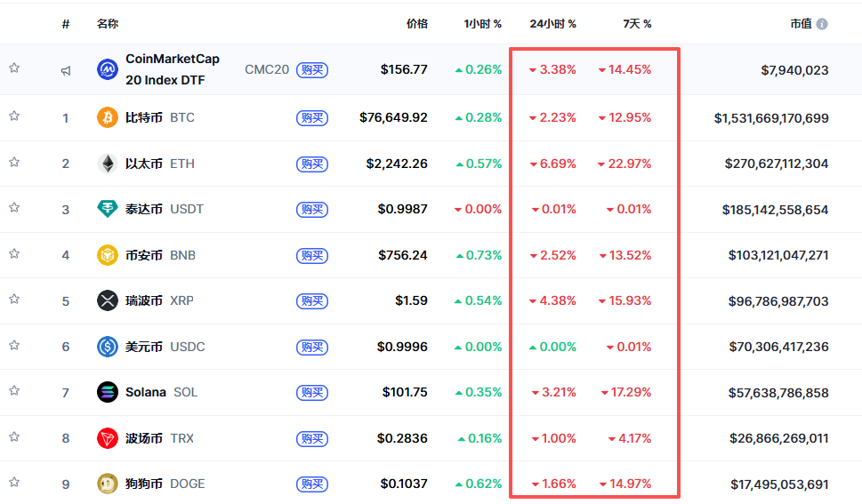Sort by the 24小时 % column header

pos(552,24)
